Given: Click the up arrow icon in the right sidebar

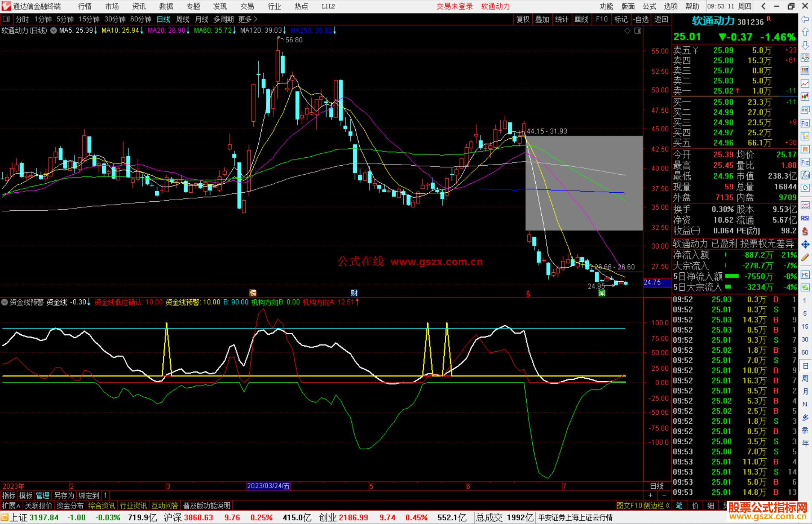Looking at the screenshot, I should click(805, 32).
